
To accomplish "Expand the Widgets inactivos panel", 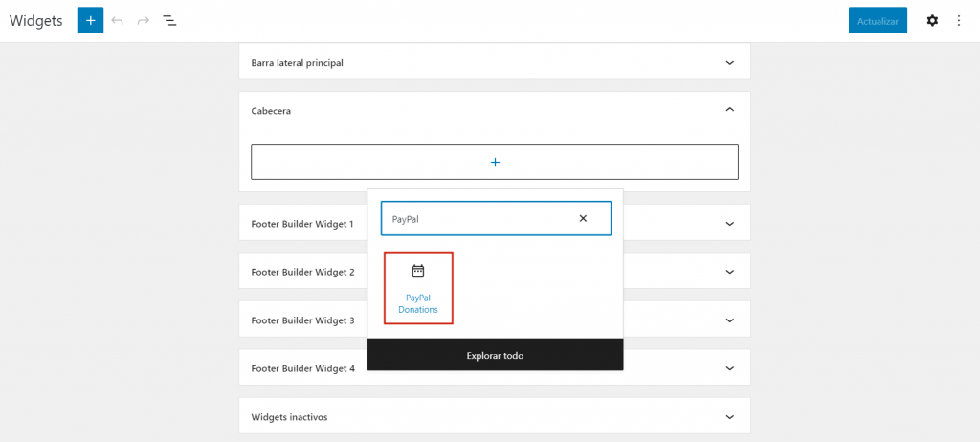I will 729,417.
